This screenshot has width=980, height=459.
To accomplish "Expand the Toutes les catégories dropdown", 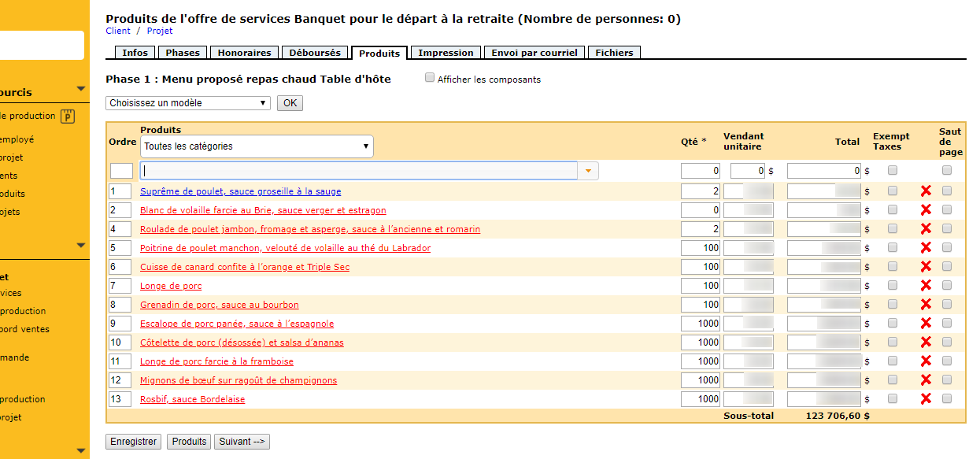I will 257,146.
